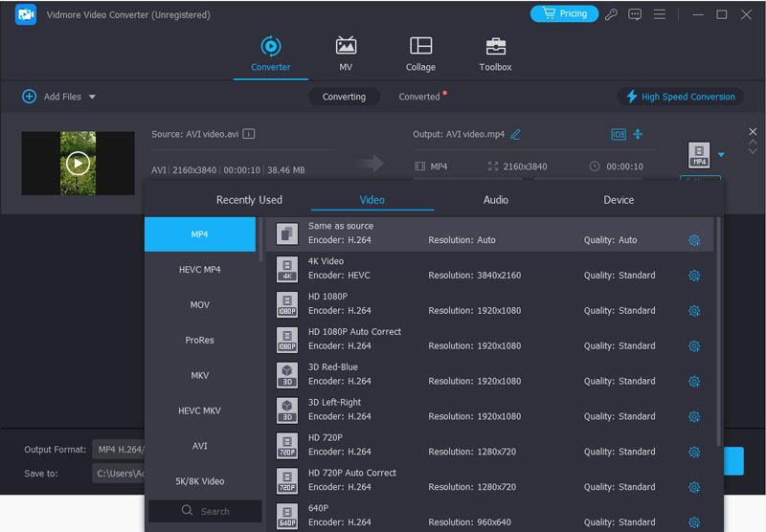Click the Pricing button

click(564, 14)
